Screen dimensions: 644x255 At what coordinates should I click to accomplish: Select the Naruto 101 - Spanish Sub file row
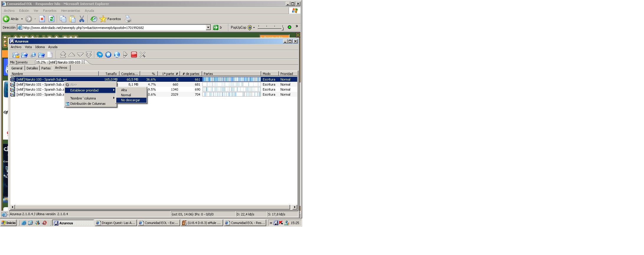click(x=154, y=84)
